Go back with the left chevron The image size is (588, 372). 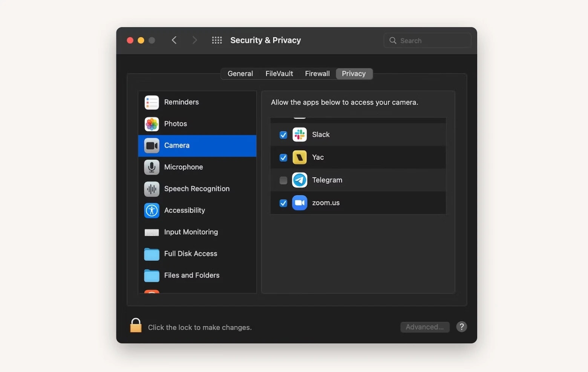tap(174, 40)
